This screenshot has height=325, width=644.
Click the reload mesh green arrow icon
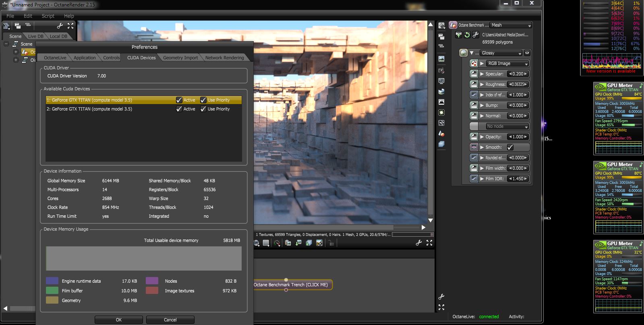(x=467, y=35)
